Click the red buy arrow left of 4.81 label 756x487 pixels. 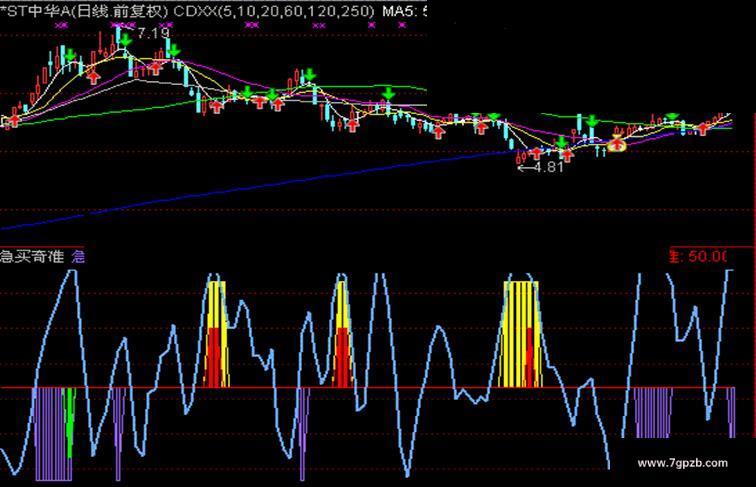click(536, 153)
